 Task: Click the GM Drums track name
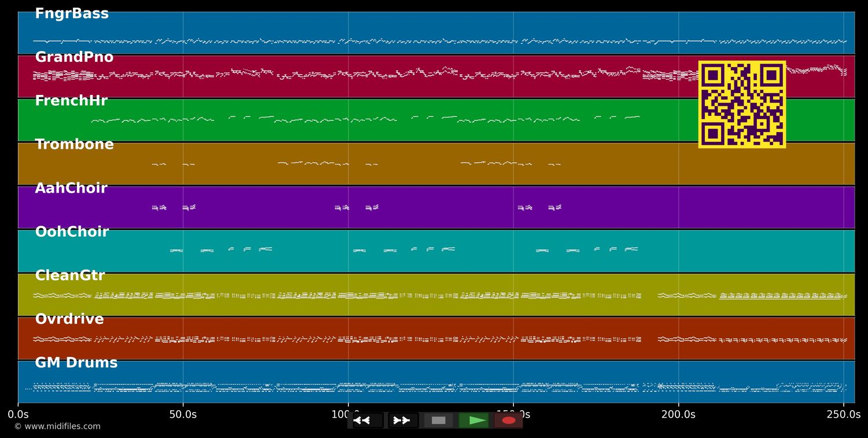[x=76, y=363]
